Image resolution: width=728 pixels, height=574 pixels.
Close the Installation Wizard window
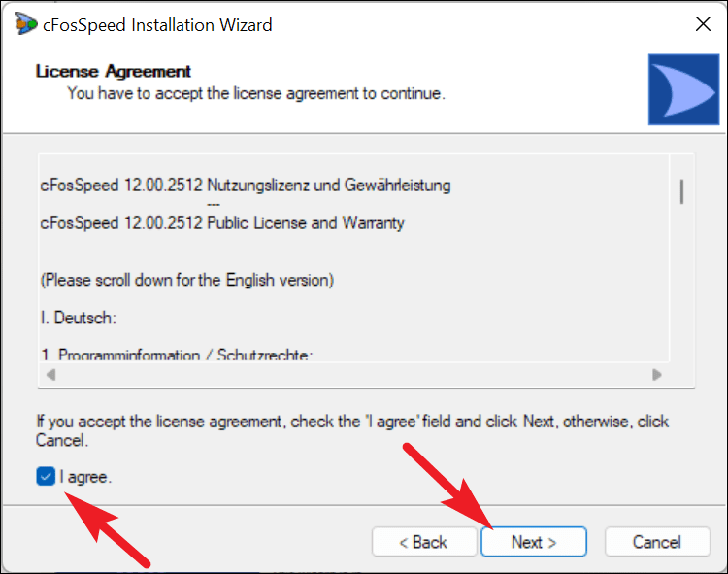coord(703,24)
